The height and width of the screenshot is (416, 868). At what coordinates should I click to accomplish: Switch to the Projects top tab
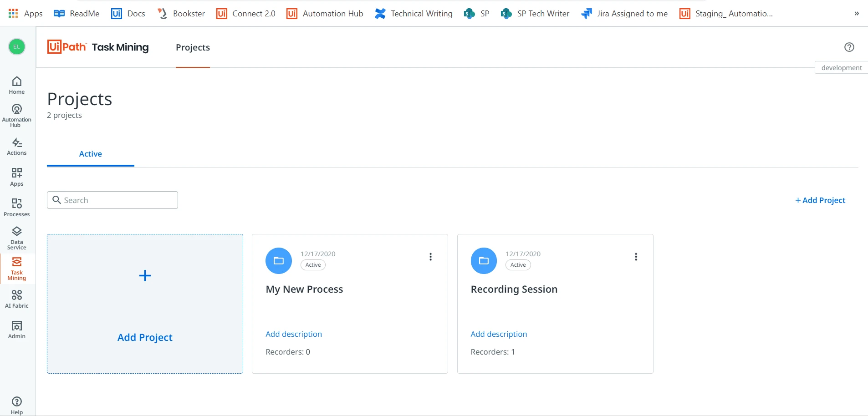[x=193, y=47]
